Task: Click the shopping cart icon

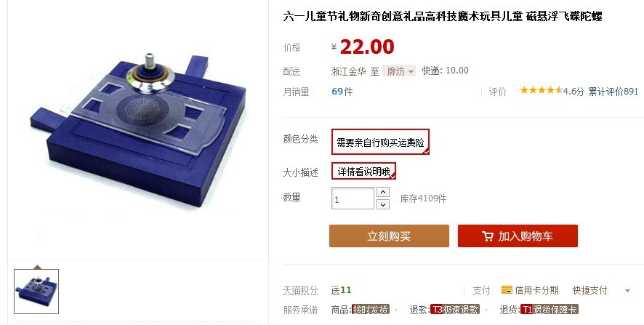Action: coord(487,236)
